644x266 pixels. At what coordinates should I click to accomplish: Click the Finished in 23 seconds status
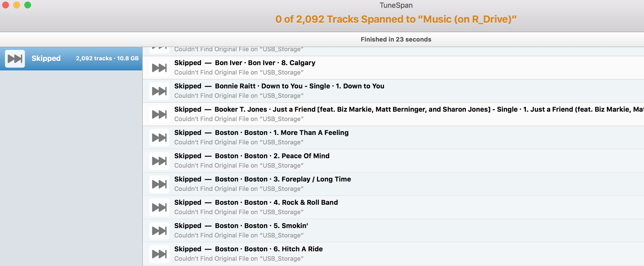[x=396, y=39]
